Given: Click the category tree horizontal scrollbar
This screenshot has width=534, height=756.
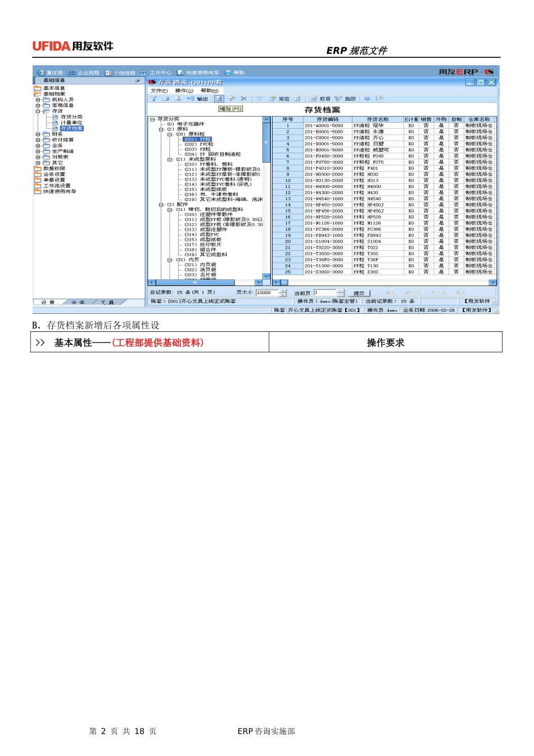Looking at the screenshot, I should pyautogui.click(x=205, y=282).
